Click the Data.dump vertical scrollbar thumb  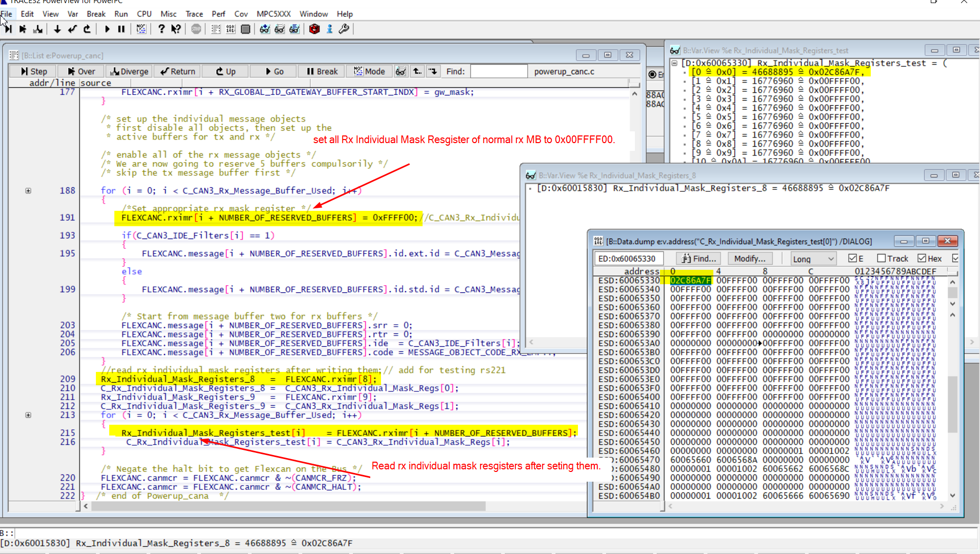click(952, 405)
